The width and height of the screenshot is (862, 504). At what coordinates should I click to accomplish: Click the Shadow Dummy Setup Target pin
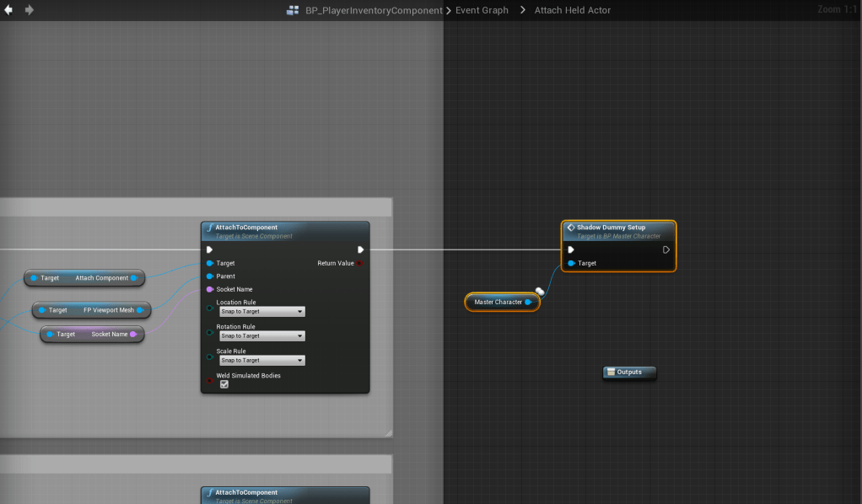571,263
